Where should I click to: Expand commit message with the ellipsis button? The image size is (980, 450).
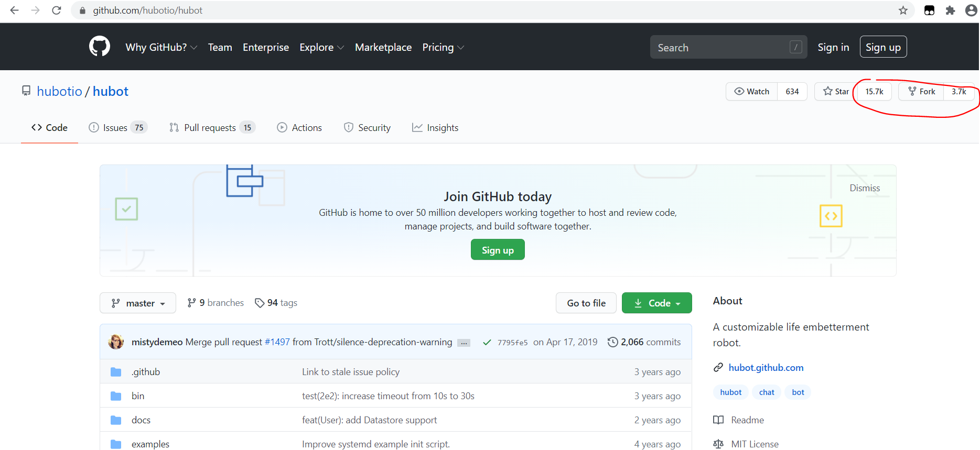pos(464,343)
